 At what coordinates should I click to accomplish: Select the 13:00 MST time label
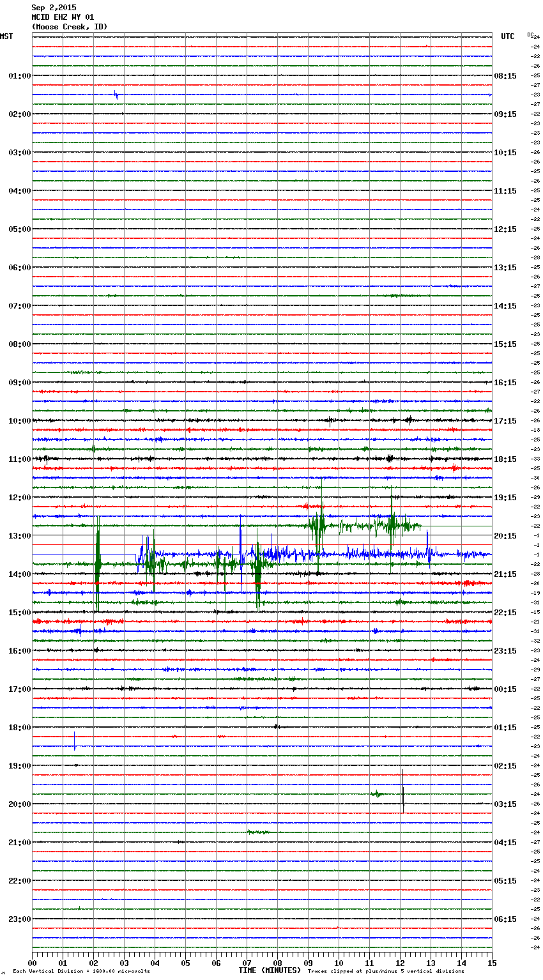point(19,535)
